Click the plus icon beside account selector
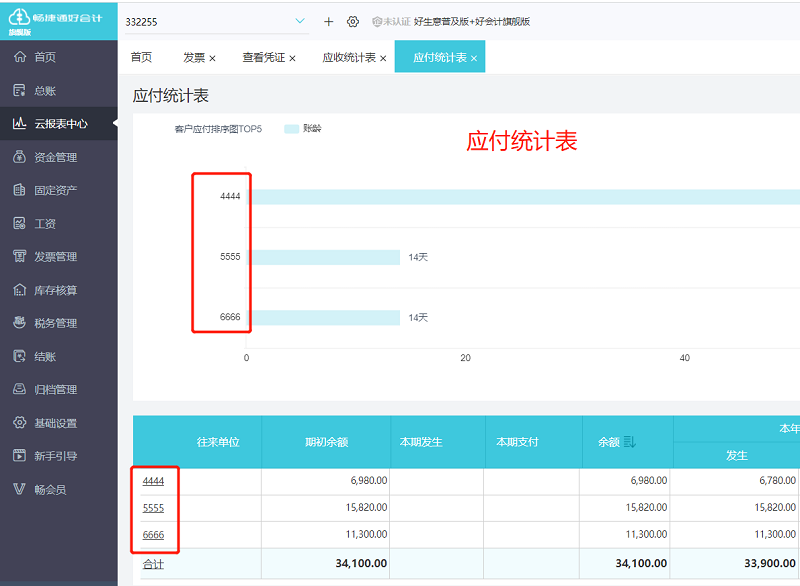This screenshot has width=800, height=586. tap(329, 22)
